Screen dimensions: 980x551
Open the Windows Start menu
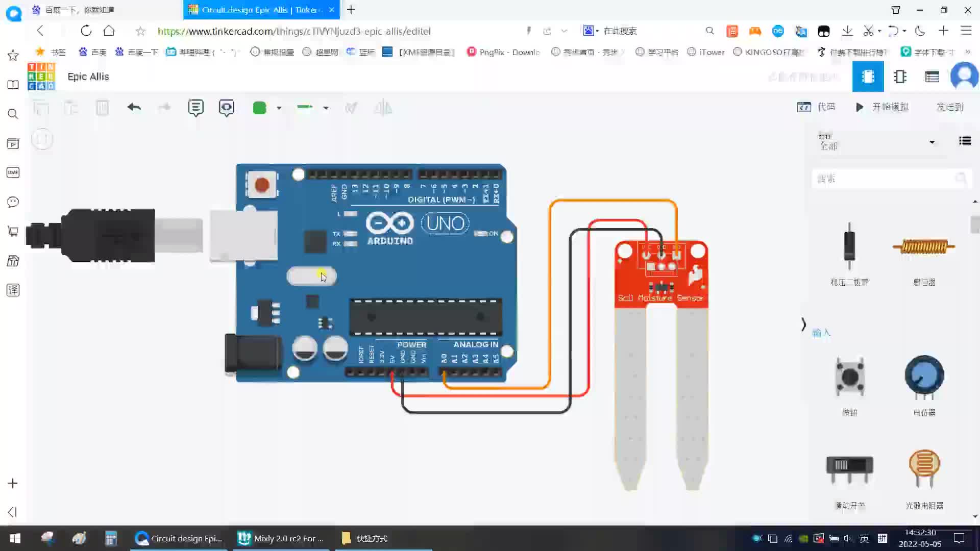click(15, 538)
